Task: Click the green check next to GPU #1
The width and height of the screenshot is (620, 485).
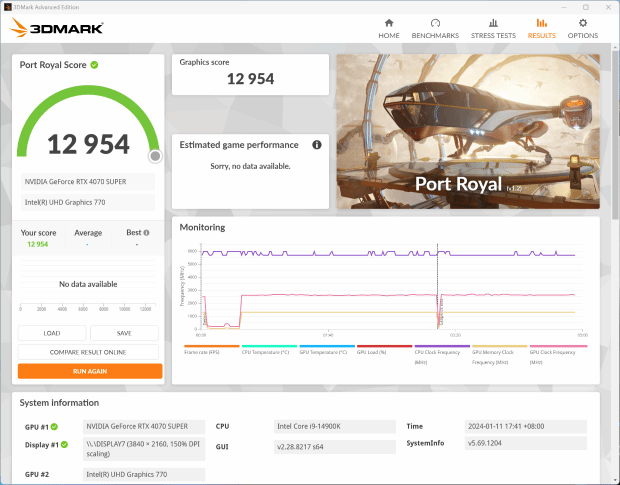Action: [54, 426]
